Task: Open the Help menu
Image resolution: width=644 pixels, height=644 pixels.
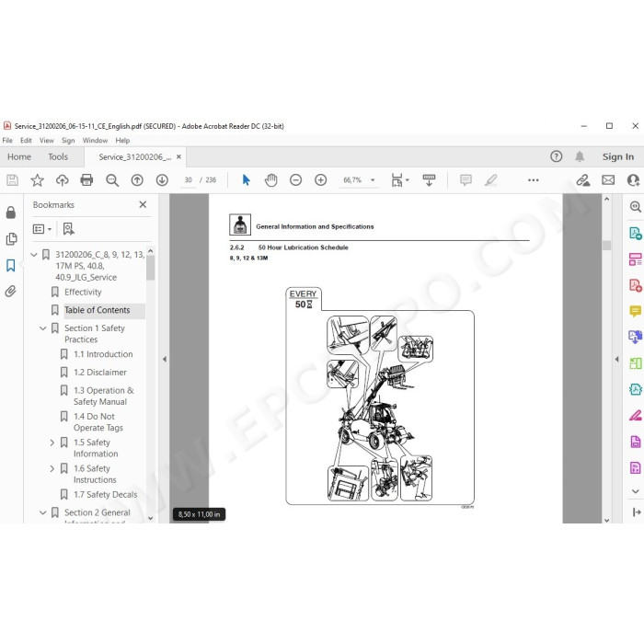Action: (x=122, y=141)
